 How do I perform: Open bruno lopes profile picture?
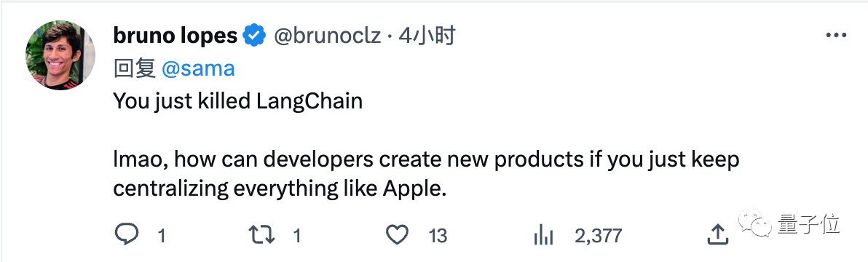tap(60, 56)
